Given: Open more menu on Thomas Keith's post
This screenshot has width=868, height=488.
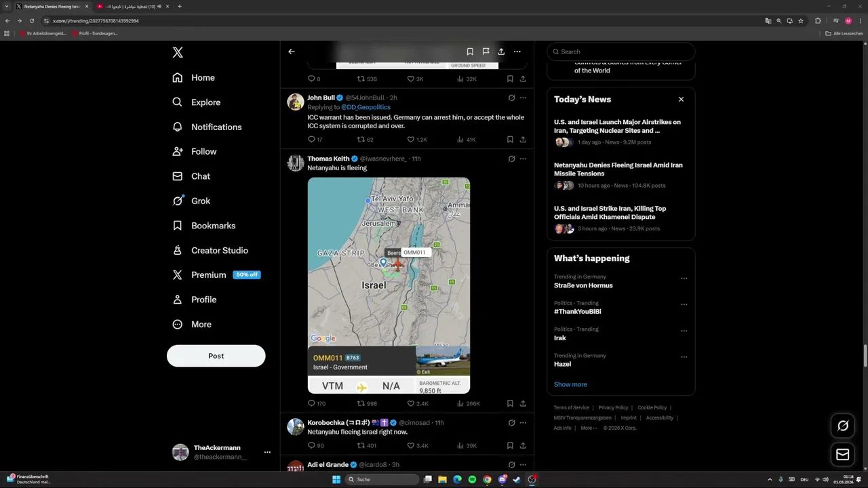Looking at the screenshot, I should 523,159.
